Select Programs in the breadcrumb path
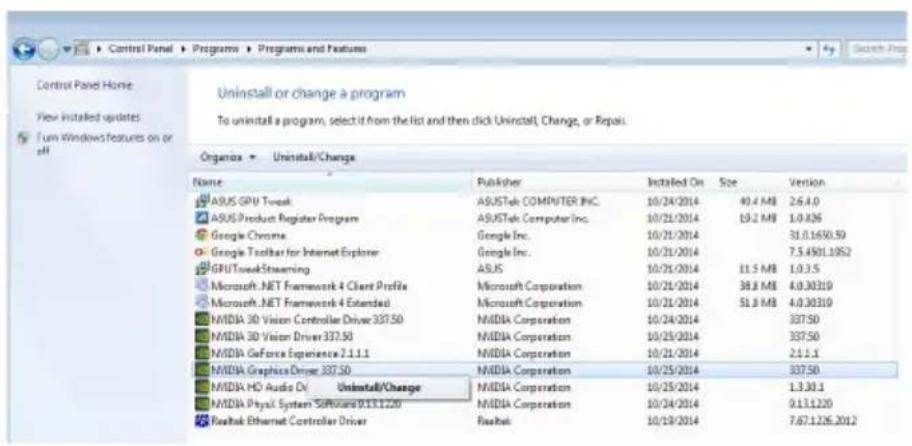The image size is (912, 446). (x=215, y=49)
